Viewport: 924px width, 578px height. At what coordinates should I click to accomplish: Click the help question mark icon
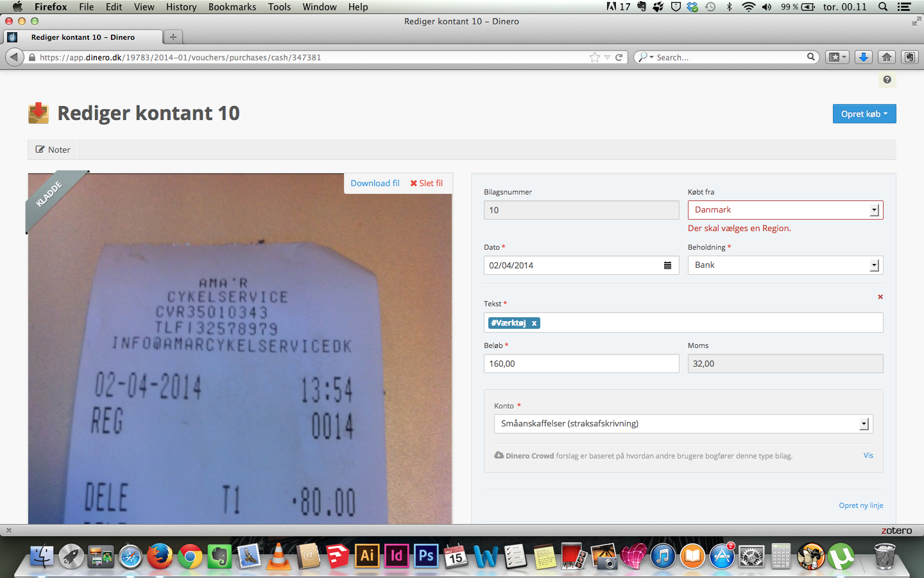[887, 80]
